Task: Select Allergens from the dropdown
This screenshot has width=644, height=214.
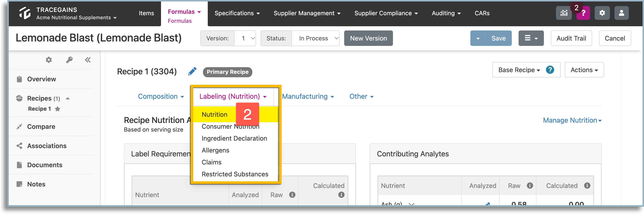Action: (x=215, y=150)
